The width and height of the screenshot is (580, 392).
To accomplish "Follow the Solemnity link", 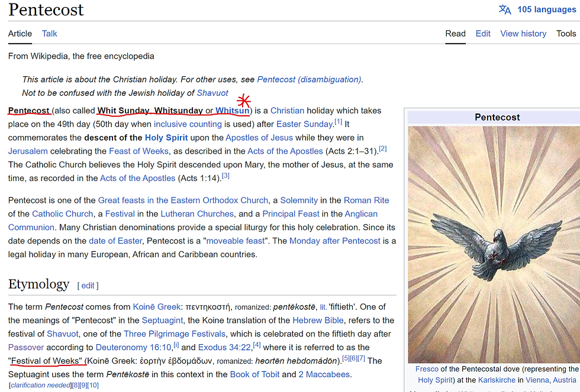I will [298, 200].
